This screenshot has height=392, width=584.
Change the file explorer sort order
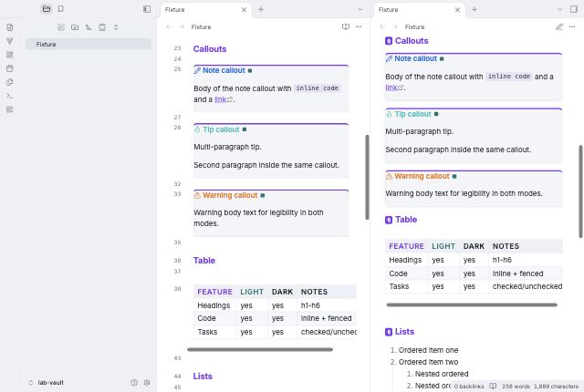click(89, 27)
